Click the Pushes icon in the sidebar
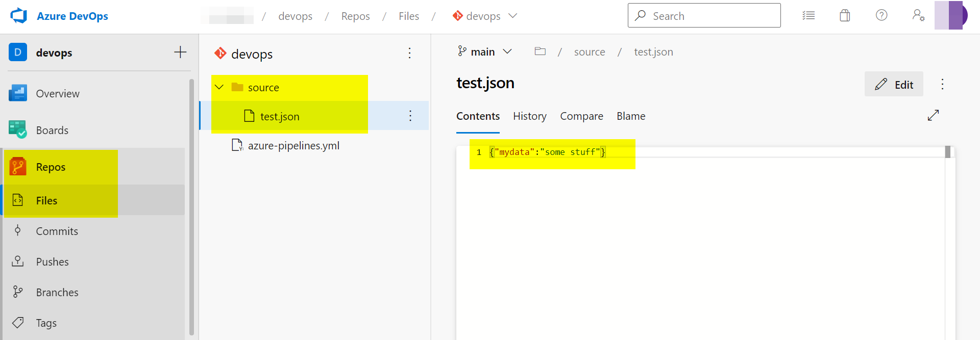This screenshot has width=980, height=340. coord(18,261)
